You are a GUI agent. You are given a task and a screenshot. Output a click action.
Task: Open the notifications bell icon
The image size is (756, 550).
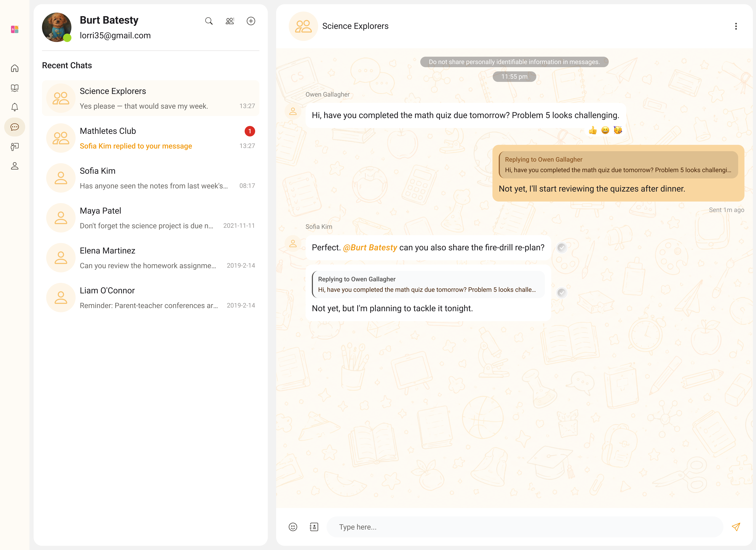15,107
